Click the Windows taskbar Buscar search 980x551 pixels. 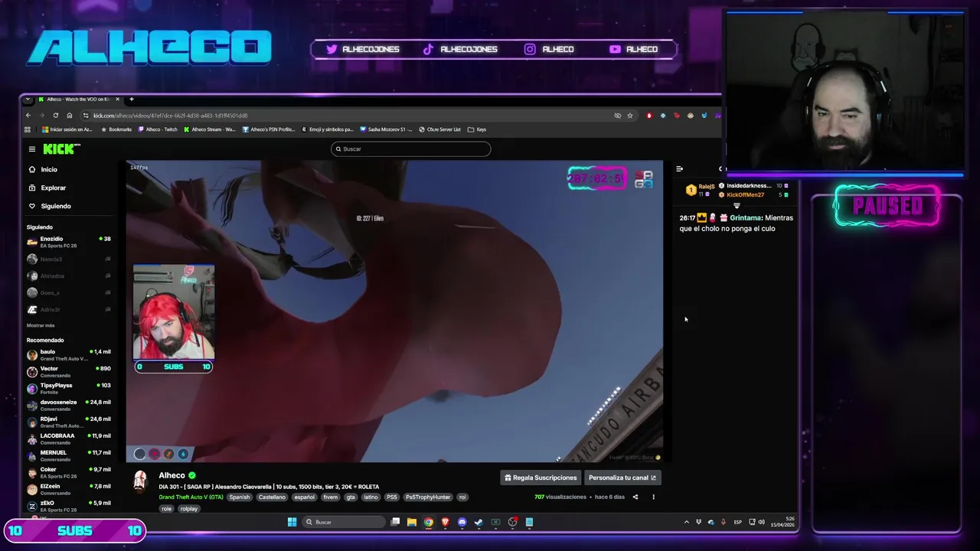[x=342, y=522]
